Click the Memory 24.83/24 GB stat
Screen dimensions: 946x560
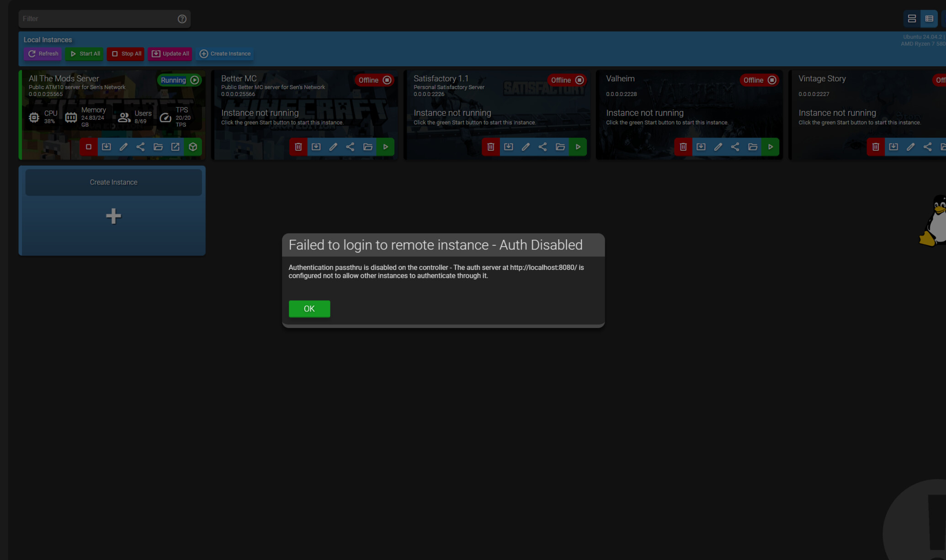[85, 117]
